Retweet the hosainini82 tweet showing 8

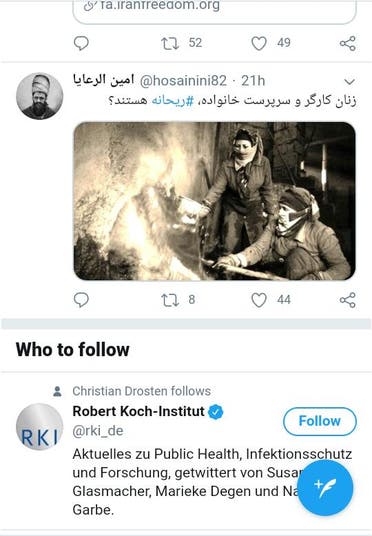tap(170, 300)
